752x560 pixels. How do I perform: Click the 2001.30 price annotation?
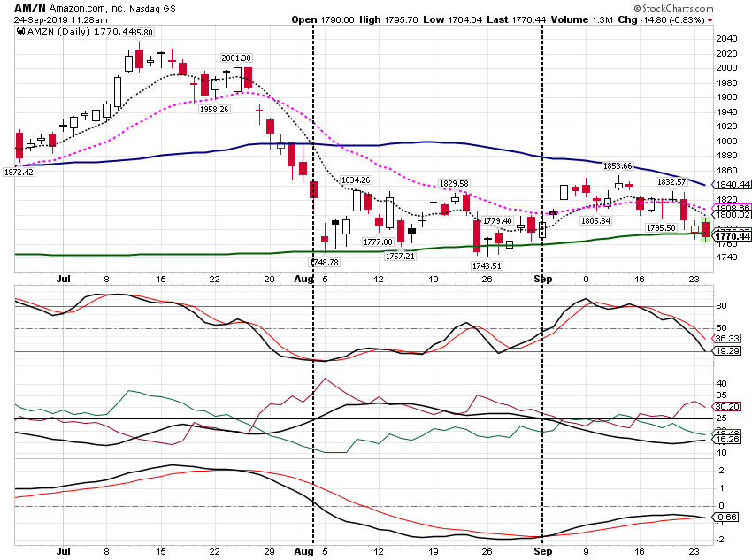[x=236, y=58]
